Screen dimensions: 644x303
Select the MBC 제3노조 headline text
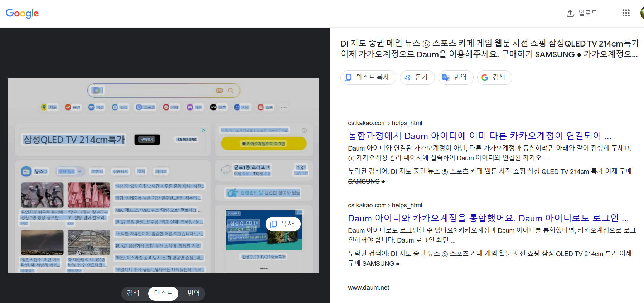pyautogui.click(x=158, y=210)
